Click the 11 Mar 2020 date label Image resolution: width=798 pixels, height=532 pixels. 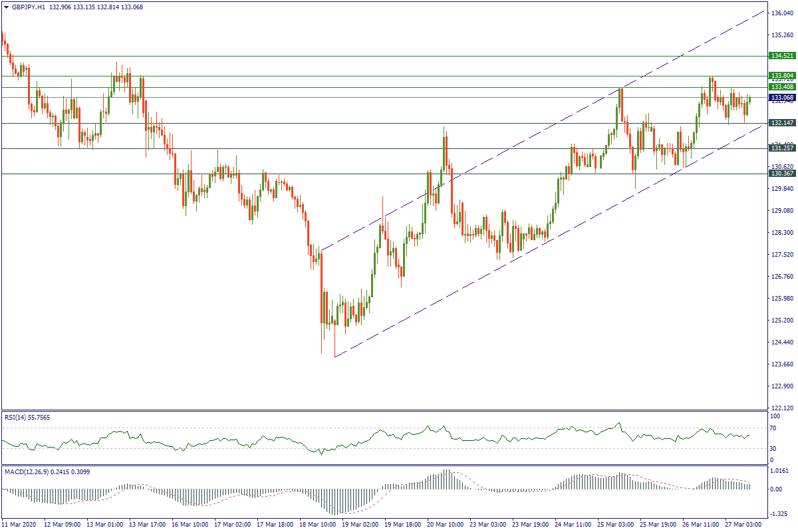click(20, 525)
